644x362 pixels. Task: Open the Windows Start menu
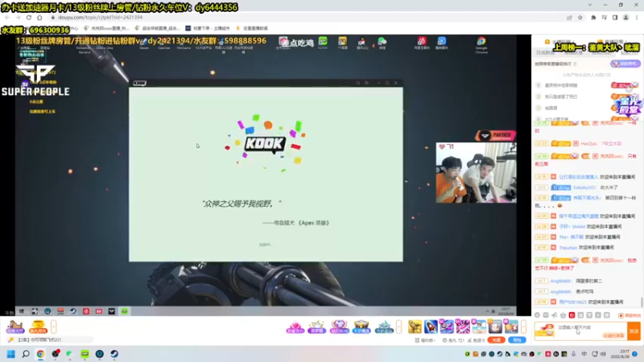10,354
